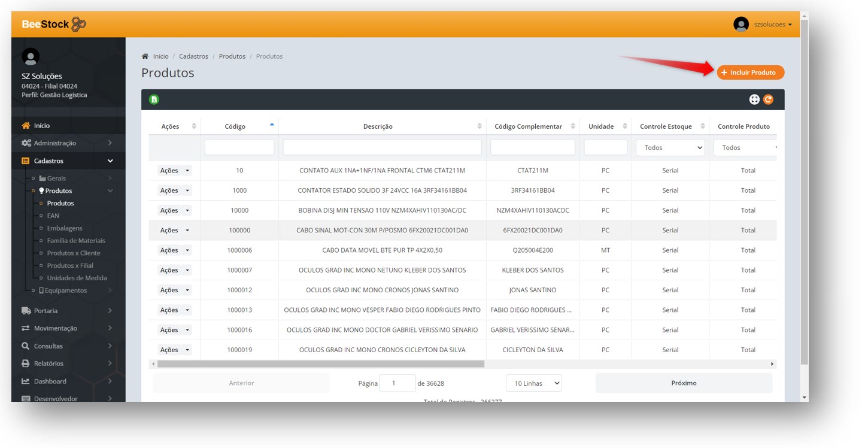
Task: Click the BeeStock logo
Action: 54,25
